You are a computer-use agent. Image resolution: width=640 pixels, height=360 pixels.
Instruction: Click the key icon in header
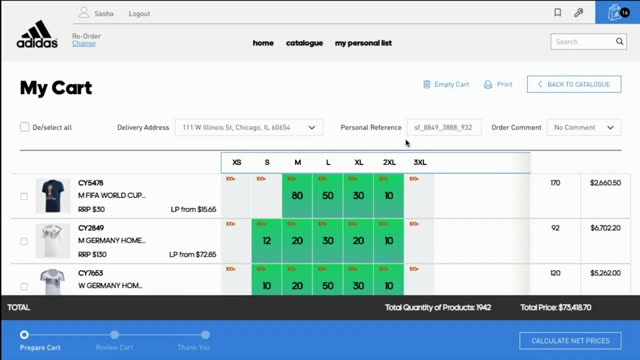point(578,13)
